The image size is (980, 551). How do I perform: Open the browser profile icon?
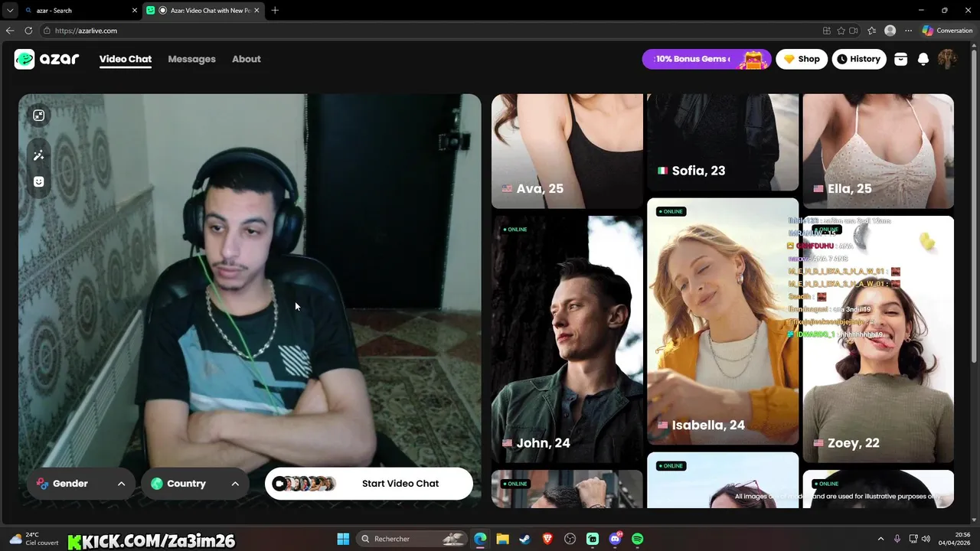click(890, 31)
